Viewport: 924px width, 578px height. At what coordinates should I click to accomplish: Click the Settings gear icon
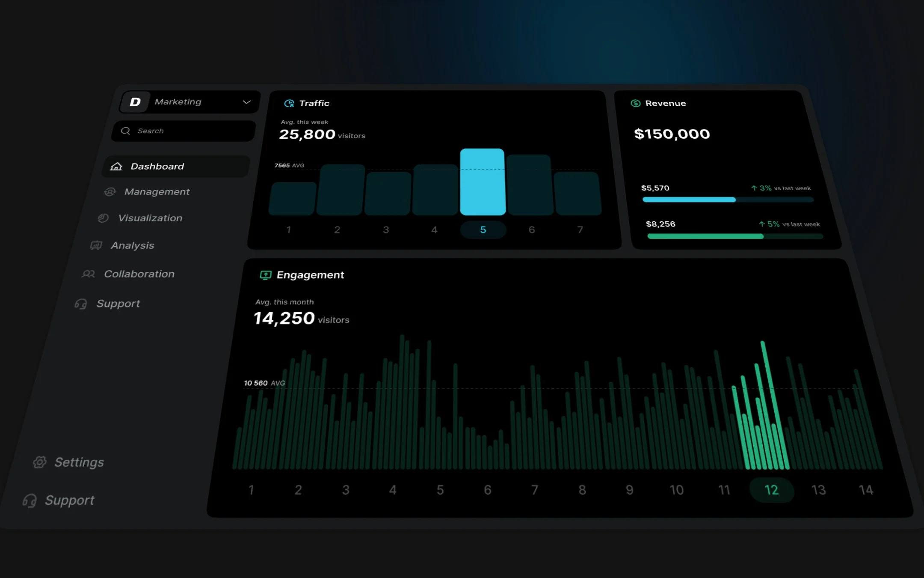point(40,462)
